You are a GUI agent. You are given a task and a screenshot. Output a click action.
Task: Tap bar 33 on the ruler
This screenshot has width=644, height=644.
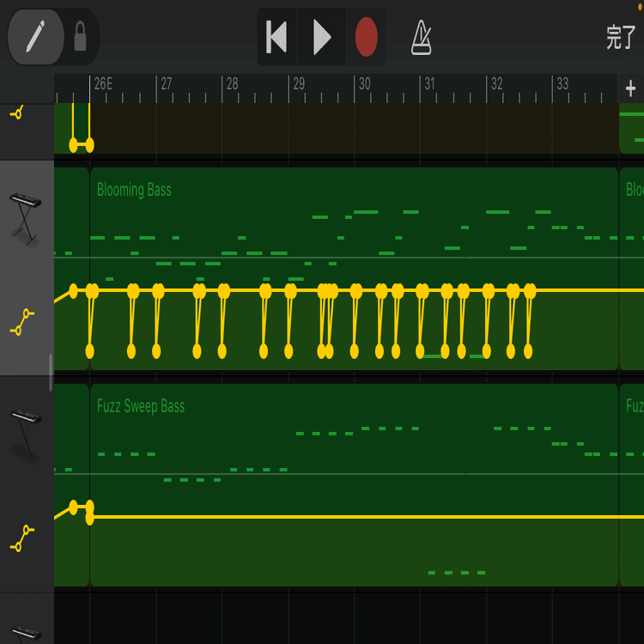coord(562,84)
